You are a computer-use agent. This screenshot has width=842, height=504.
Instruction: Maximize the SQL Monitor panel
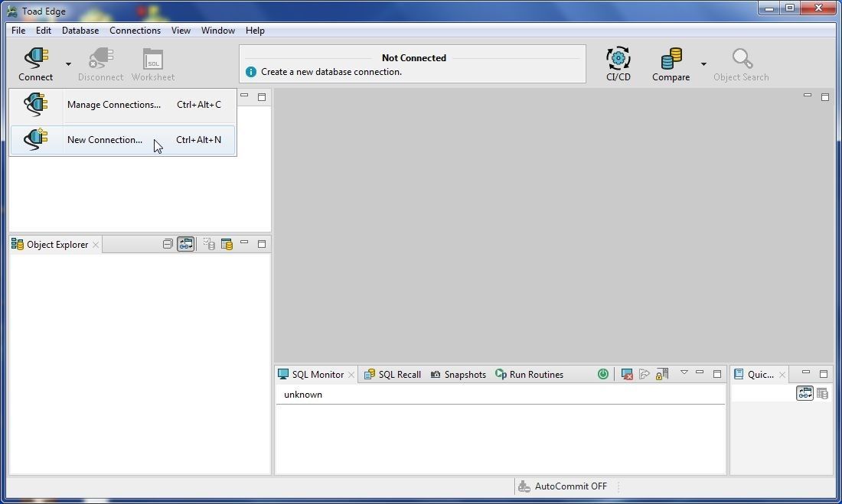coord(717,374)
